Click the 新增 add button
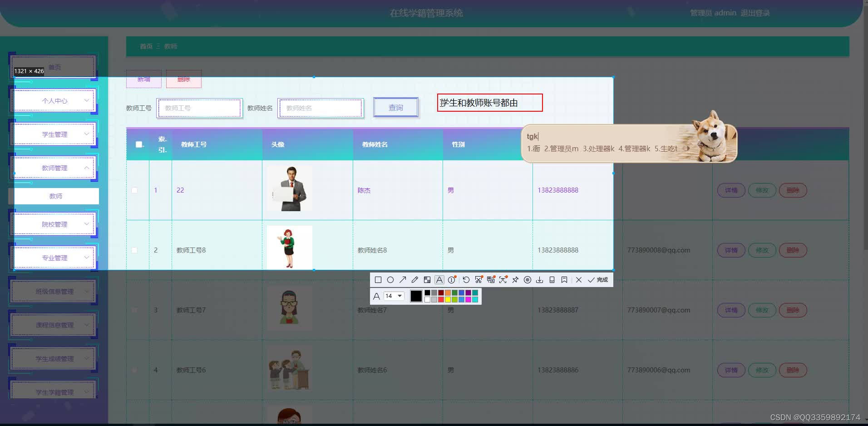 point(144,79)
